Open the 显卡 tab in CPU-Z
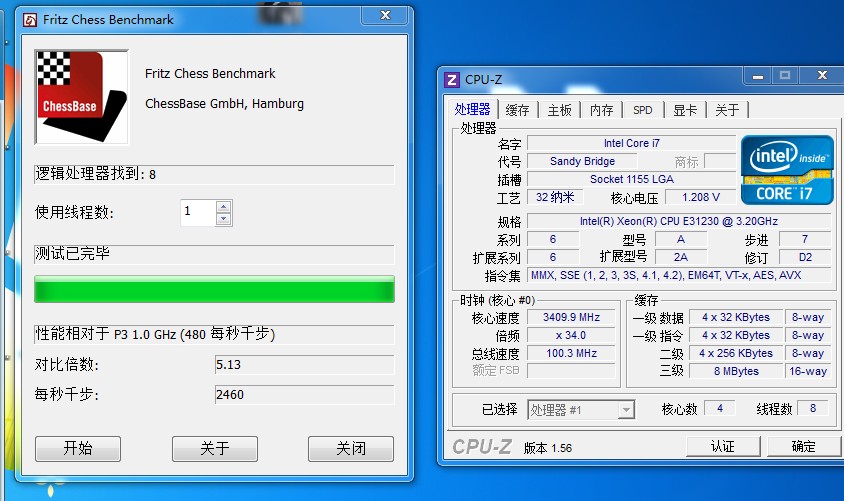Screen dimensions: 844x501 (685, 110)
